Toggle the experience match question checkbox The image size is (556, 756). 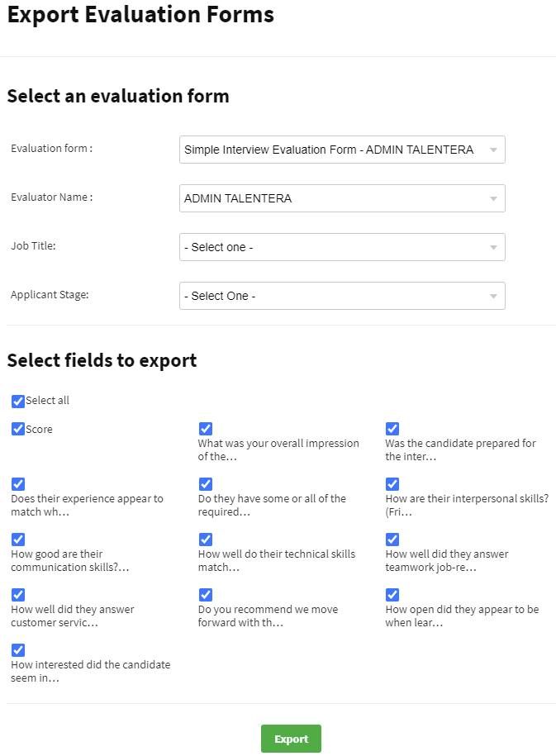(x=18, y=484)
